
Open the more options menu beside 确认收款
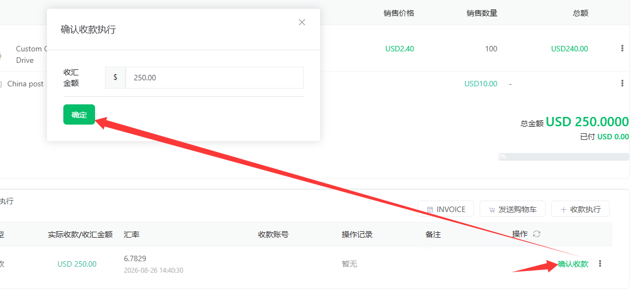coord(600,264)
